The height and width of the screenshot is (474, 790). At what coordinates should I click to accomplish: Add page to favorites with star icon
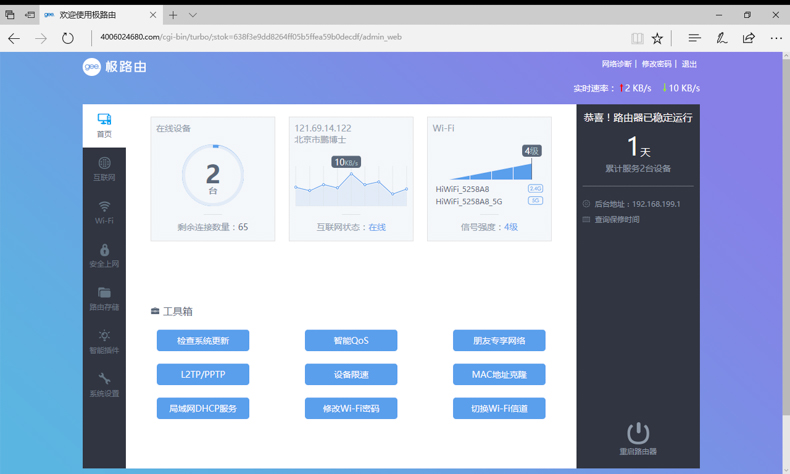coord(657,38)
